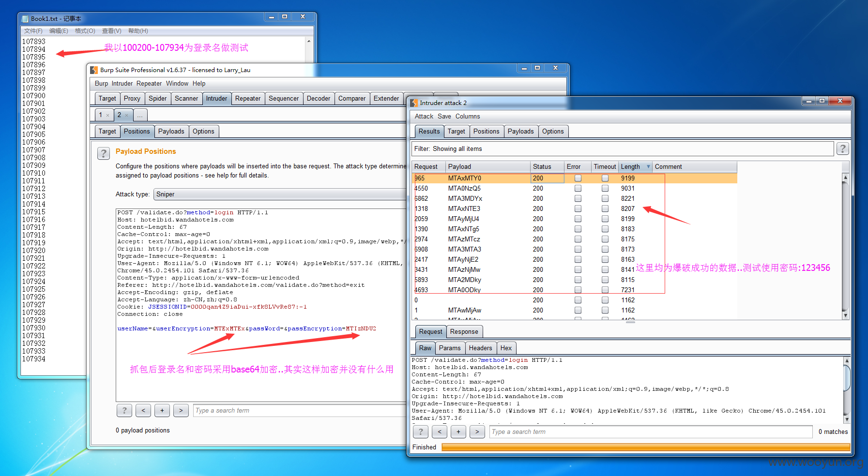This screenshot has width=868, height=476.
Task: Click the Burp Suite title bar icon
Action: pos(94,70)
